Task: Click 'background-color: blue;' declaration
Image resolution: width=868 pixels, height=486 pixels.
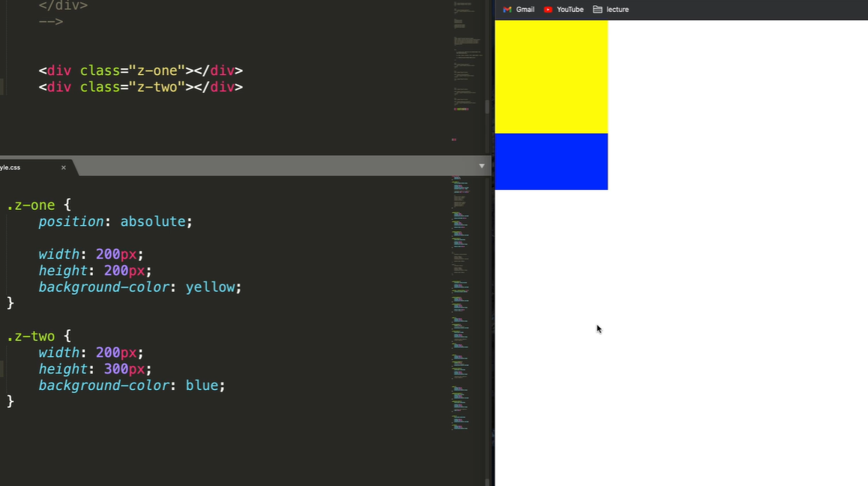Action: (132, 385)
